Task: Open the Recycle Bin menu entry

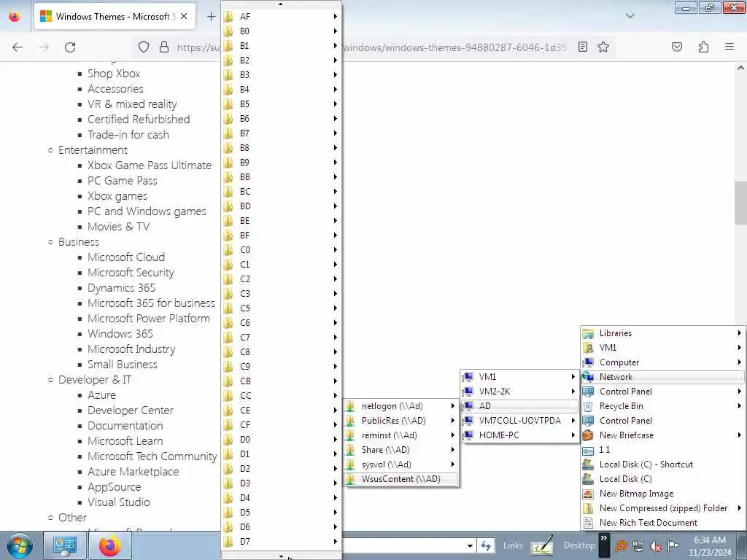Action: pyautogui.click(x=662, y=406)
